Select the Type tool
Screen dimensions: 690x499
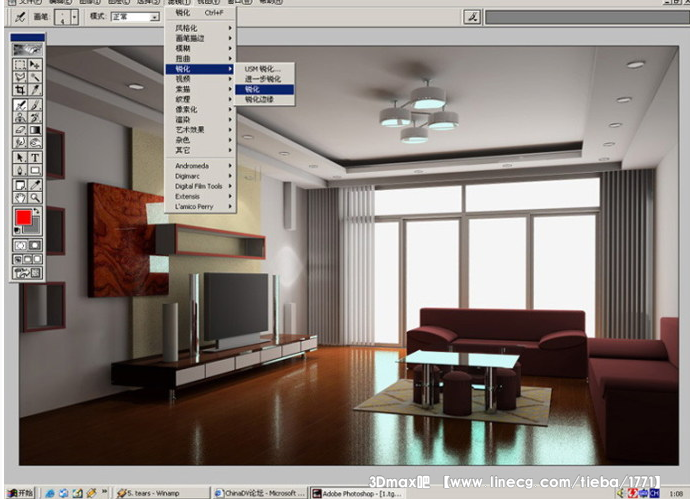click(35, 158)
